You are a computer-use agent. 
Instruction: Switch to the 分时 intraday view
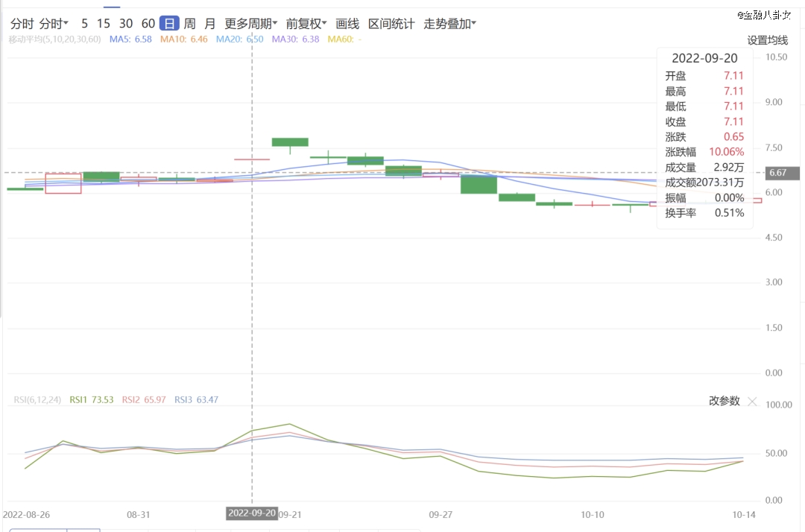[22, 24]
